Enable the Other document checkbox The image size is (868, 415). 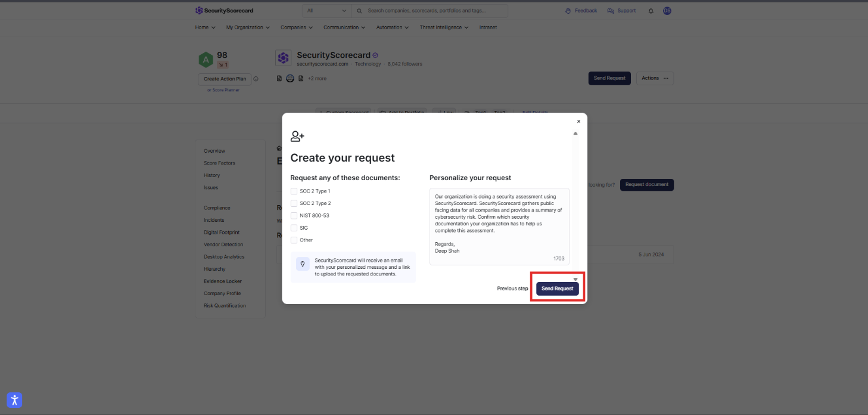pyautogui.click(x=294, y=240)
